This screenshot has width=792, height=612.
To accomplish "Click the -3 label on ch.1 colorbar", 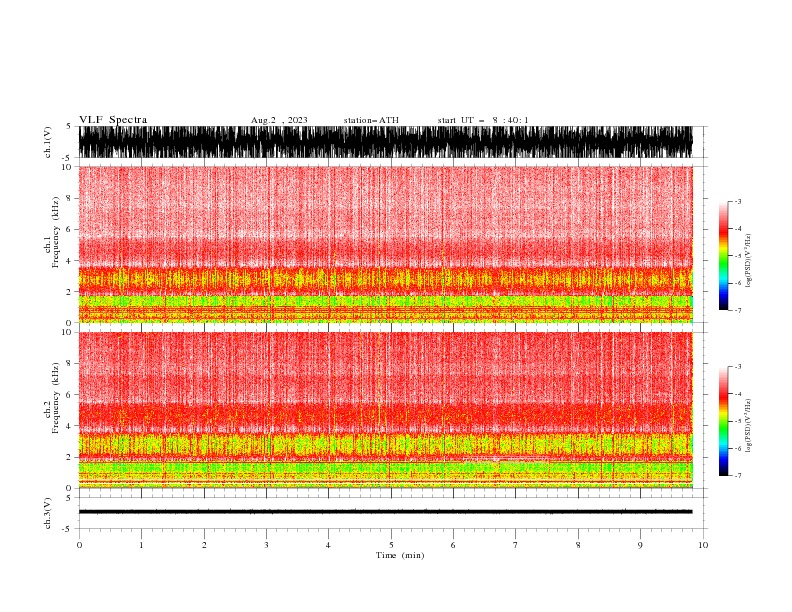I will (x=737, y=201).
